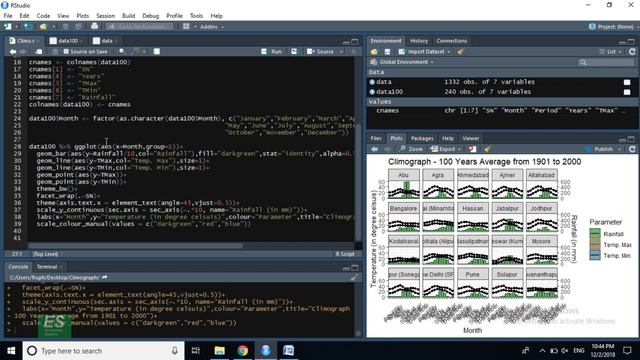This screenshot has width=640, height=360.
Task: Click the Source script button
Action: click(x=321, y=52)
